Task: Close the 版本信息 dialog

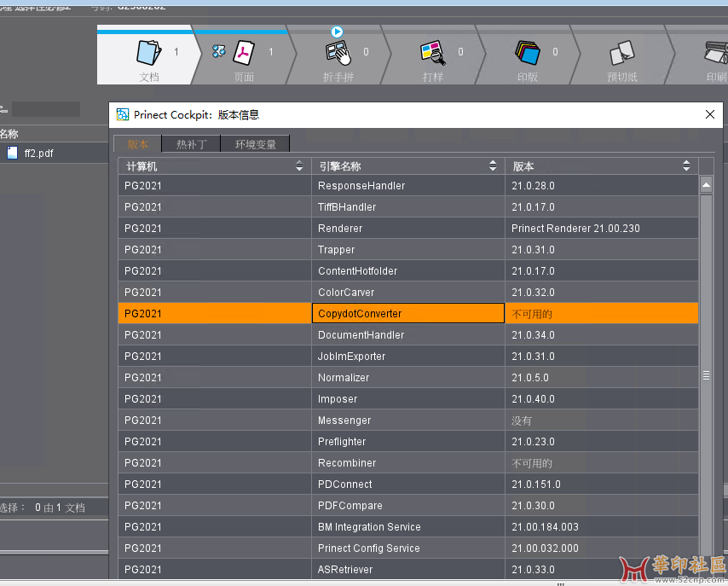Action: pyautogui.click(x=709, y=114)
